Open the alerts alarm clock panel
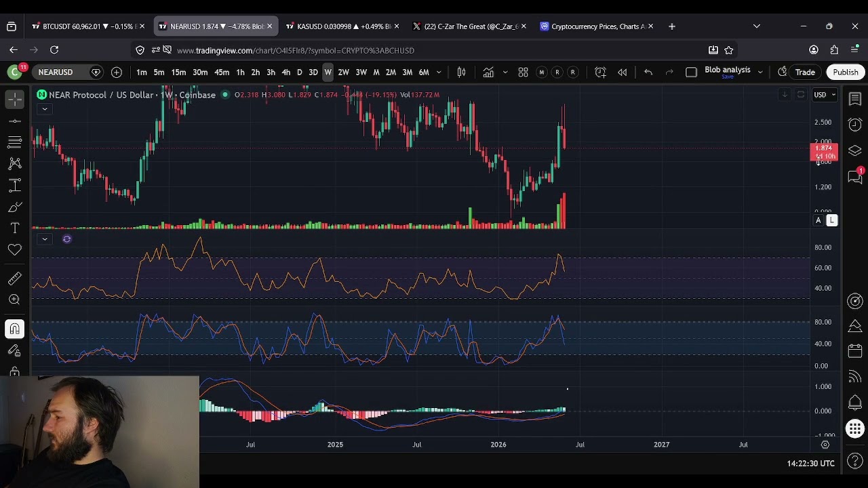 (x=855, y=125)
